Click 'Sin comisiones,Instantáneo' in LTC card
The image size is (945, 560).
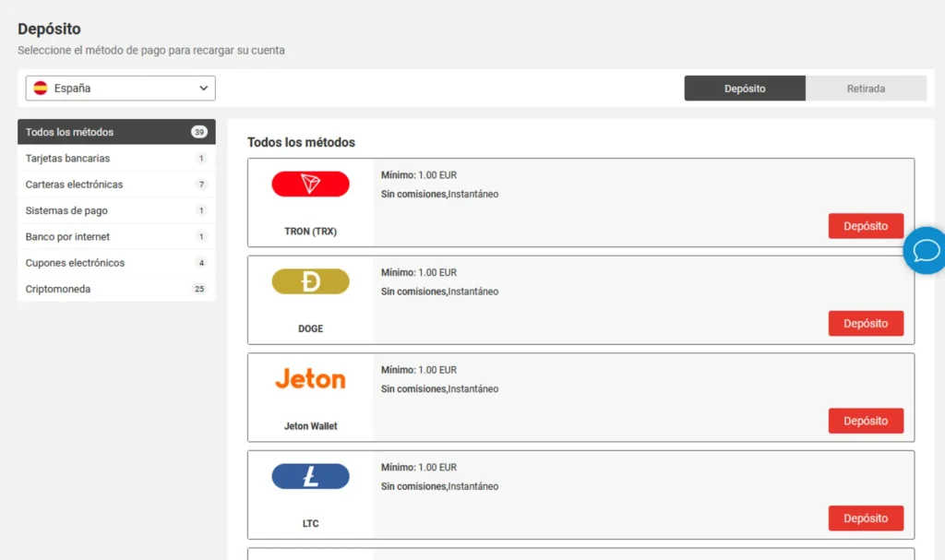439,486
